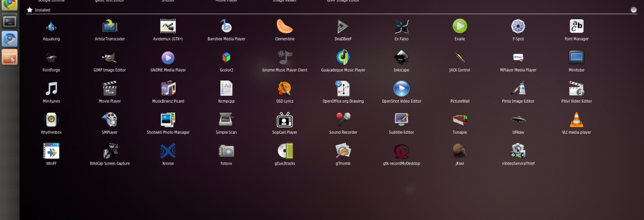Open OSD Lyrics
Image resolution: width=644 pixels, height=220 pixels.
pos(285,89)
